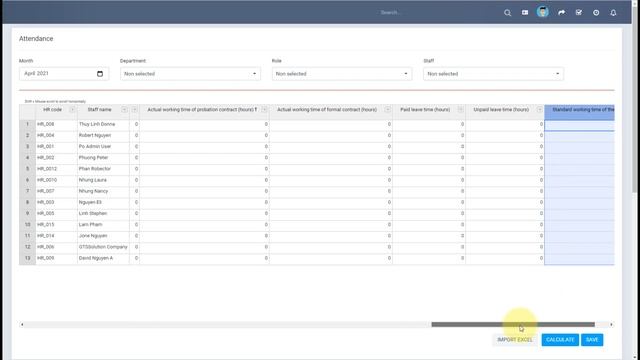The image size is (640, 360).
Task: Click cell GTSSolution Company
Action: tap(103, 247)
